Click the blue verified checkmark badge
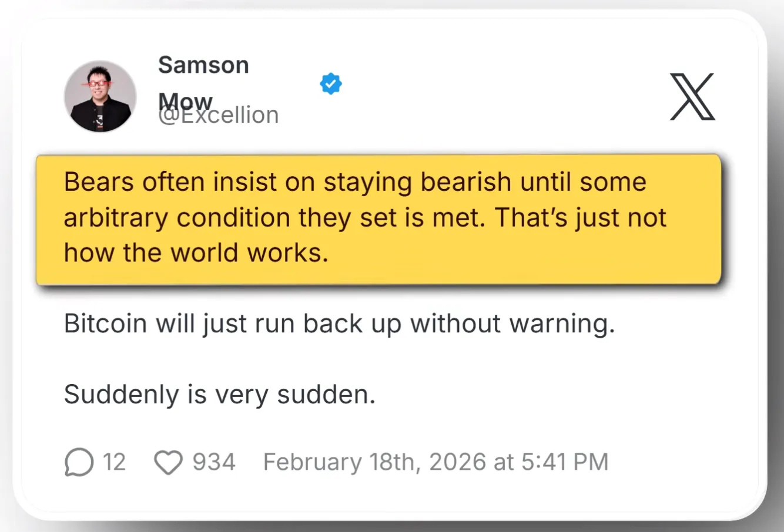This screenshot has height=532, width=784. 331,84
